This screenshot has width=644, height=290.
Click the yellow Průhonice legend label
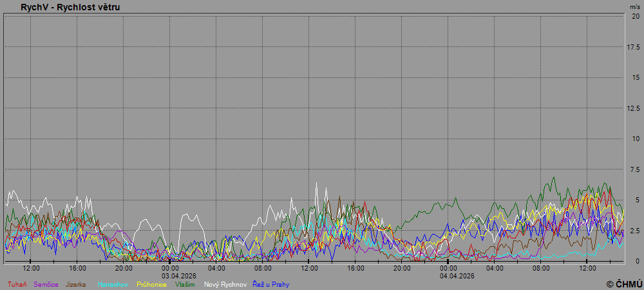tap(151, 284)
